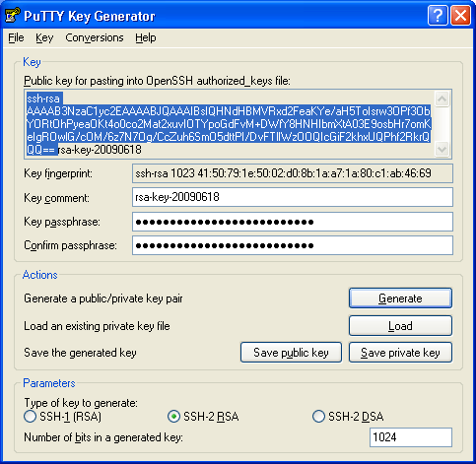Click 'Save the generated key' text
Image resolution: width=476 pixels, height=464 pixels.
pos(80,353)
